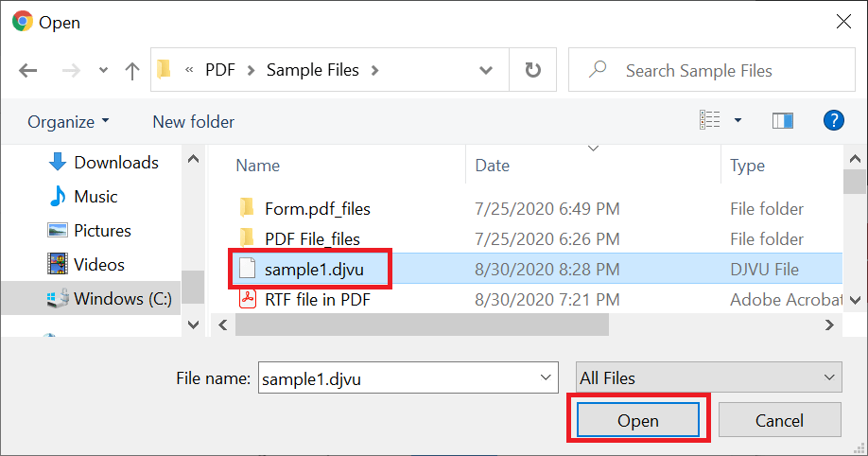
Task: Open the address bar history dropdown
Action: [485, 70]
